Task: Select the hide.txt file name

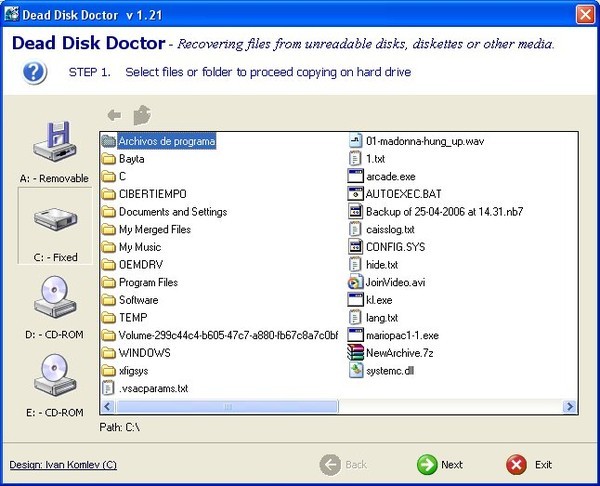Action: coord(382,264)
